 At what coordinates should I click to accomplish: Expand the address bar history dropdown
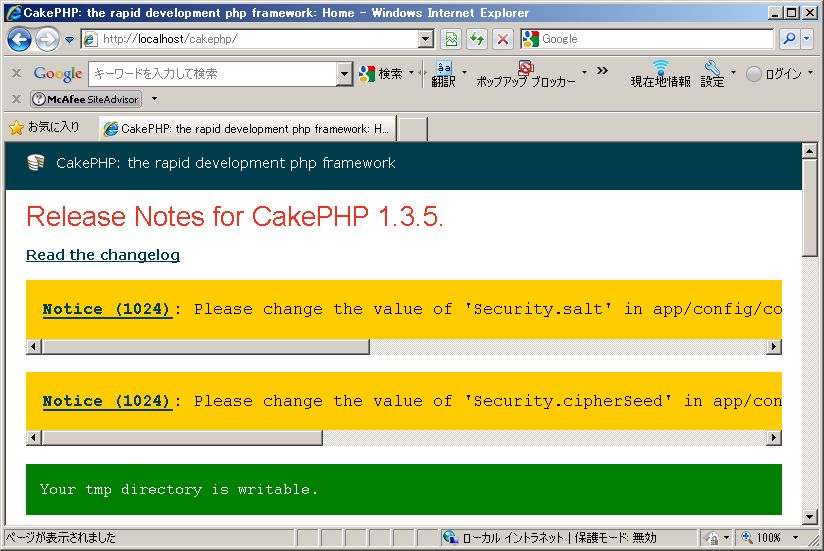coord(426,39)
